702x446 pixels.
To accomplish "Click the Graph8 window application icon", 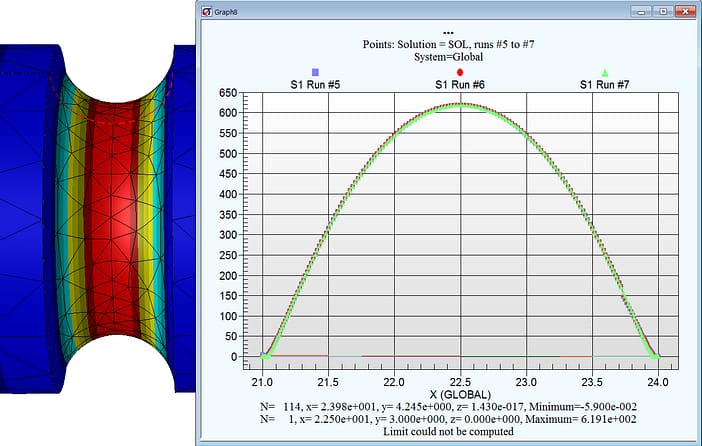I will tap(208, 13).
